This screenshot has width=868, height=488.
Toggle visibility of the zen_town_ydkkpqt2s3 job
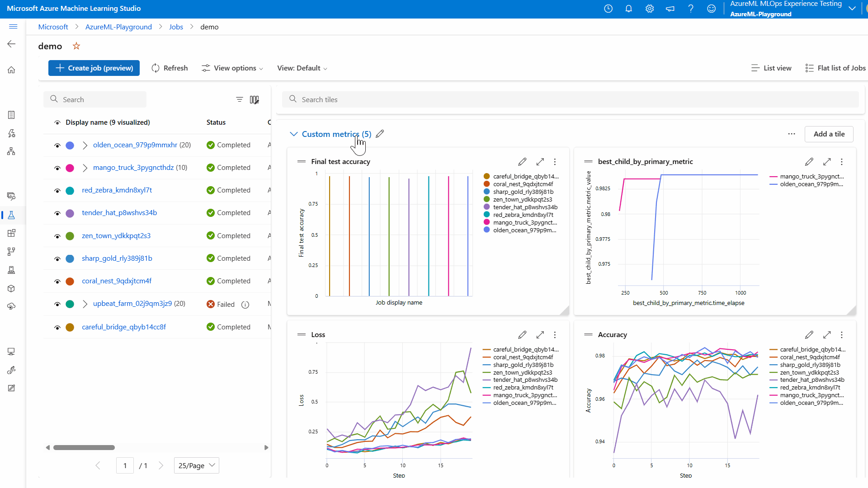[x=57, y=236]
